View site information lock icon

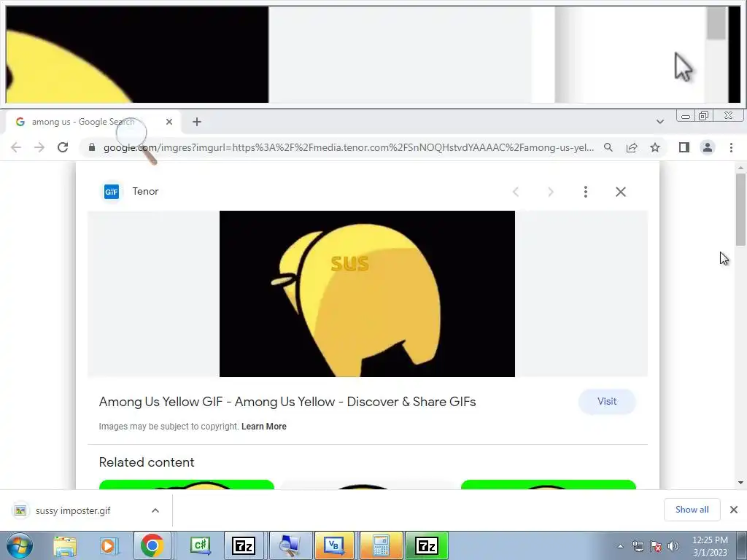tap(92, 147)
